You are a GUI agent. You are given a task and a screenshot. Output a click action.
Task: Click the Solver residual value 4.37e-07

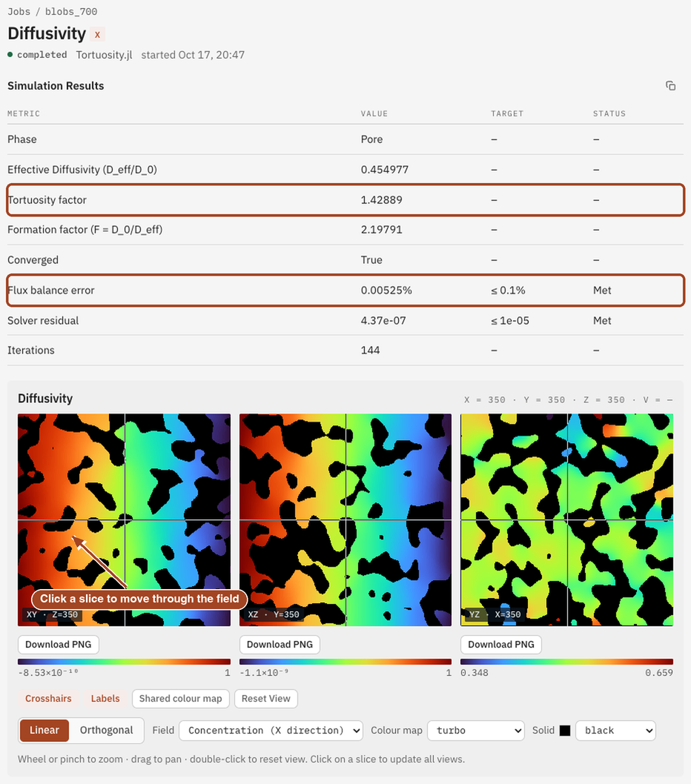coord(383,321)
